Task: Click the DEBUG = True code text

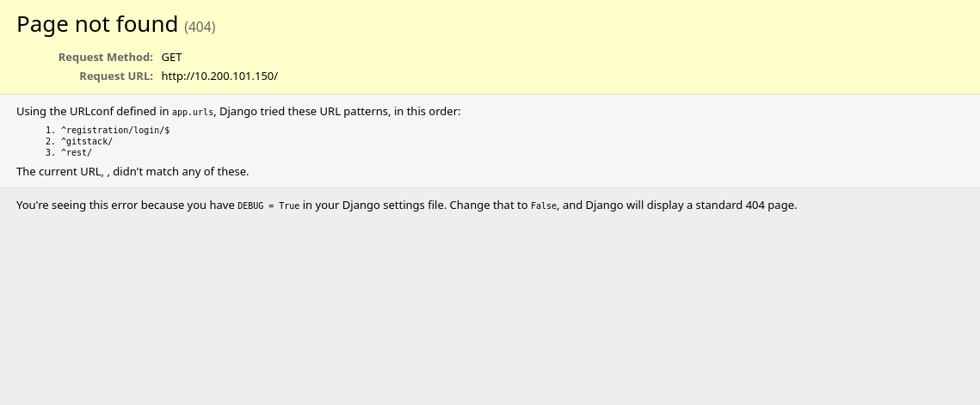Action: (x=268, y=206)
